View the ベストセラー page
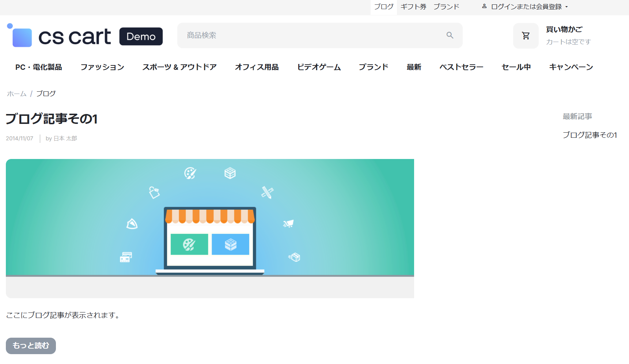 pyautogui.click(x=461, y=67)
